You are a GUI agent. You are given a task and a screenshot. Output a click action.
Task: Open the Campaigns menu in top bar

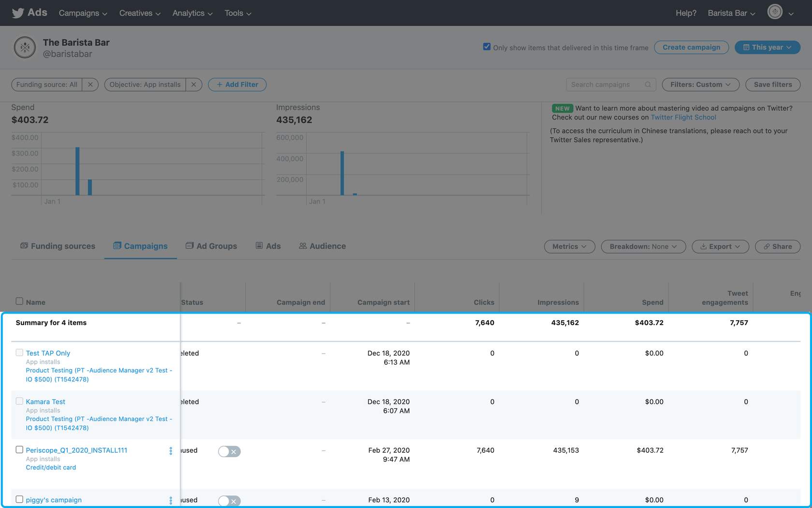click(x=83, y=13)
